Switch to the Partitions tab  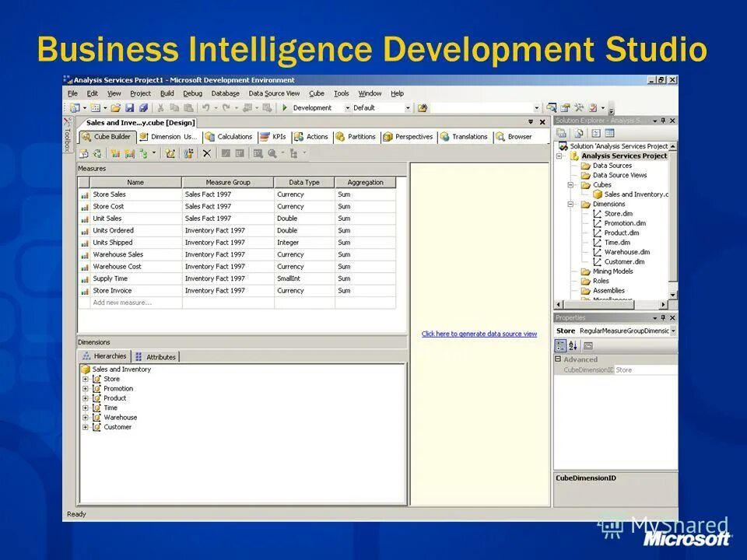[x=356, y=137]
